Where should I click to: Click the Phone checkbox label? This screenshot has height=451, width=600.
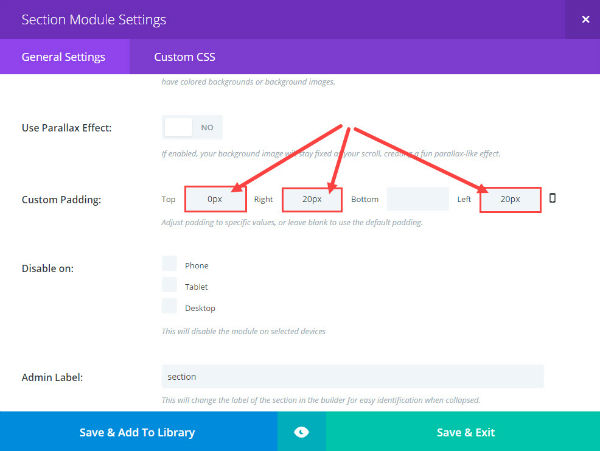(197, 265)
